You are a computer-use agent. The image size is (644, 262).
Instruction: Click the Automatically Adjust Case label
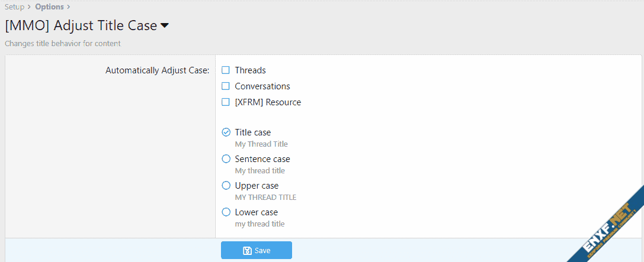[x=157, y=70]
